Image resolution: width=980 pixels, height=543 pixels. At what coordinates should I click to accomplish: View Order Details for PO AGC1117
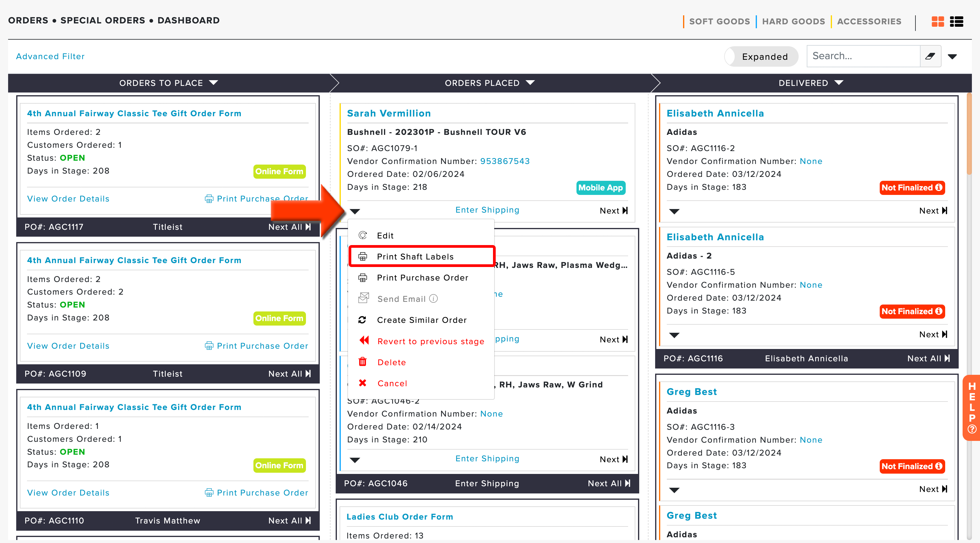[x=68, y=199]
